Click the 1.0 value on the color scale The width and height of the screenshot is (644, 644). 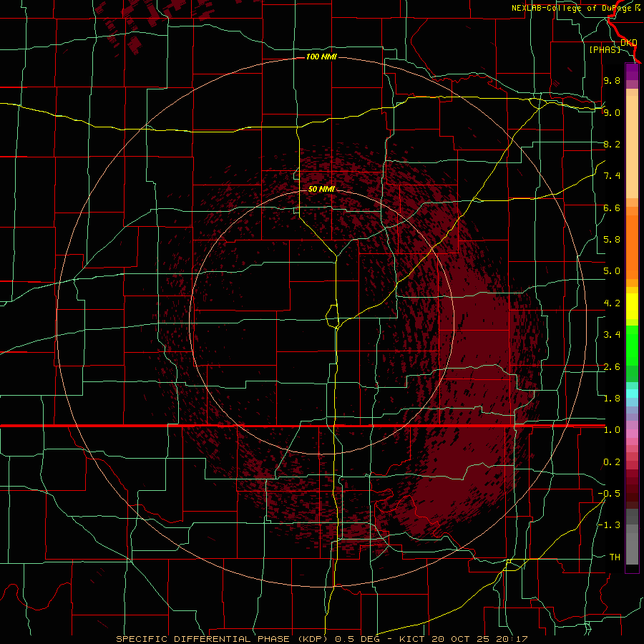(x=612, y=430)
